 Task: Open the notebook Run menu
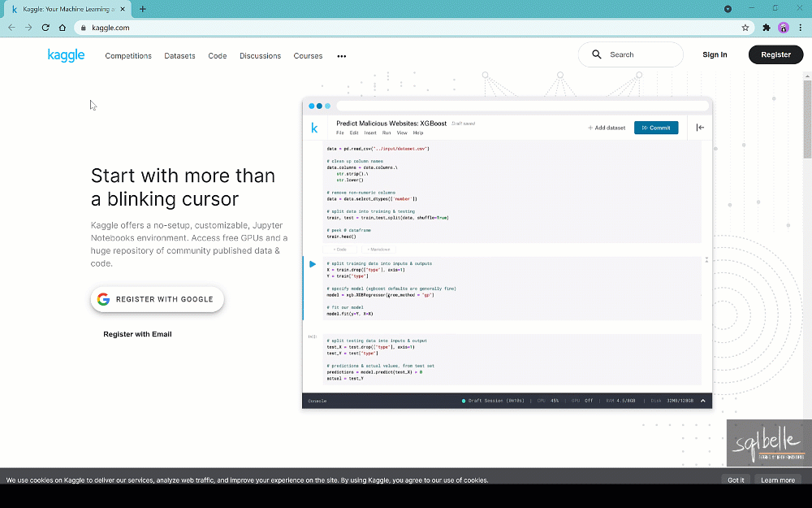click(387, 132)
